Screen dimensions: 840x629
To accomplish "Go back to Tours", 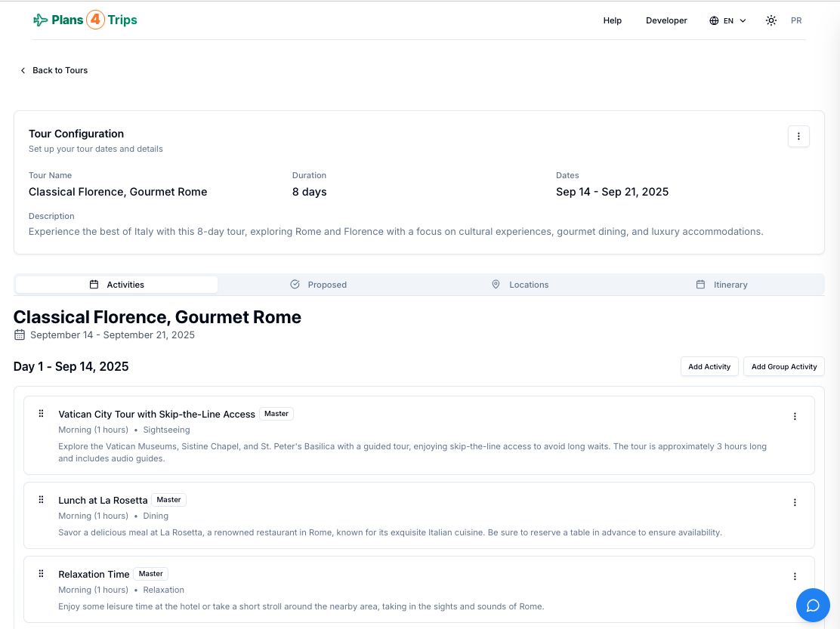I will pos(54,70).
